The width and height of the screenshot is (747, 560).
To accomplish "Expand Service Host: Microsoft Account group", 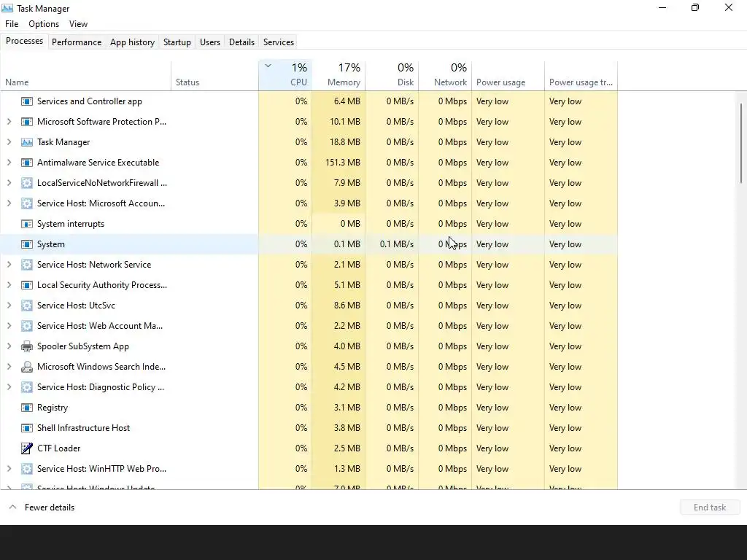I will pyautogui.click(x=9, y=204).
